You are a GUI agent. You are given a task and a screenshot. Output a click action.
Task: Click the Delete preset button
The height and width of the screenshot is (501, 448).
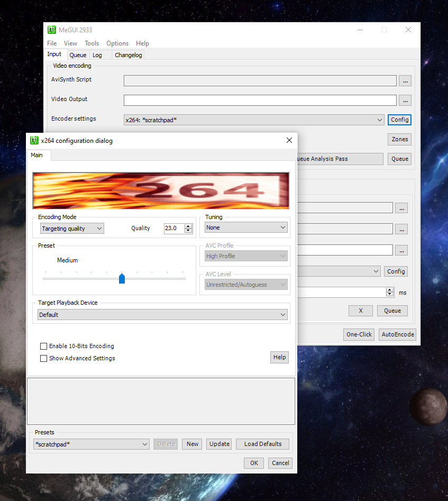(166, 444)
